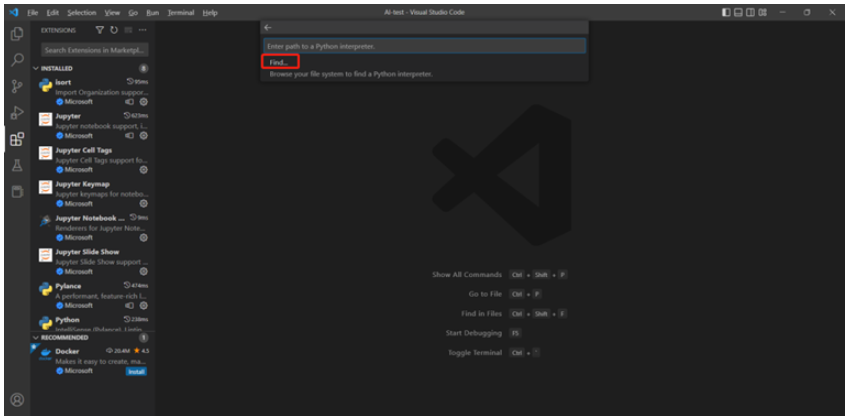The width and height of the screenshot is (850, 416).
Task: Select the Extensions view icon
Action: (x=17, y=139)
